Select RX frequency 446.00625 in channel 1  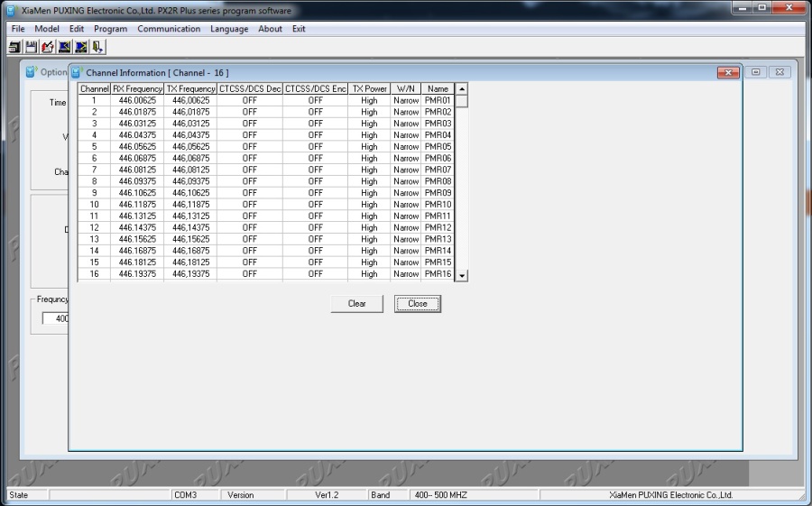137,100
